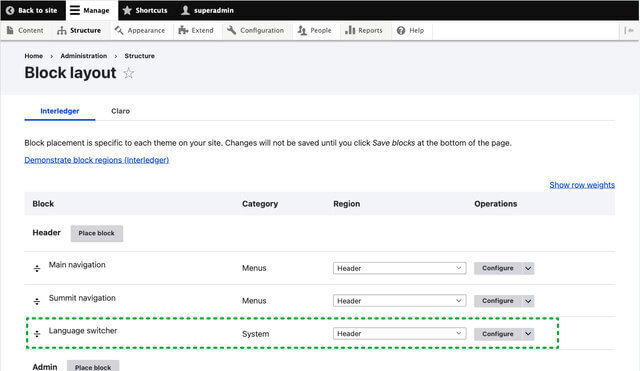Expand operations arrow for Summit navigation

[x=528, y=301]
